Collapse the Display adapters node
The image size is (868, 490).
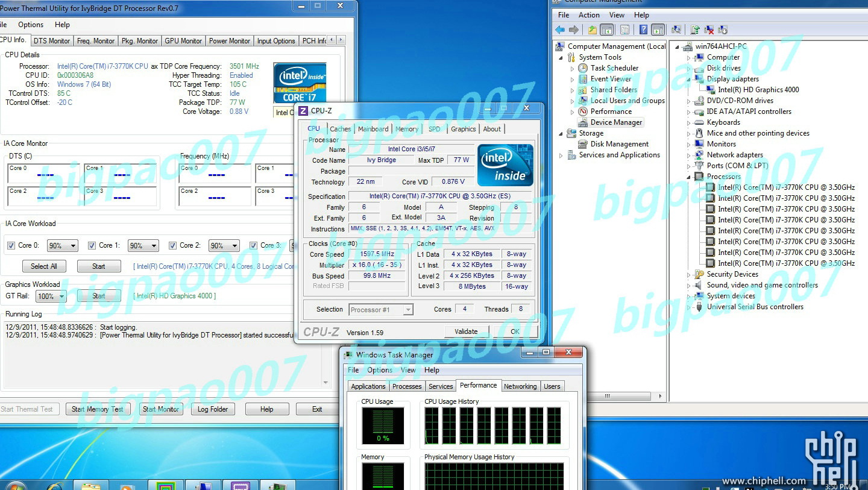pos(689,79)
